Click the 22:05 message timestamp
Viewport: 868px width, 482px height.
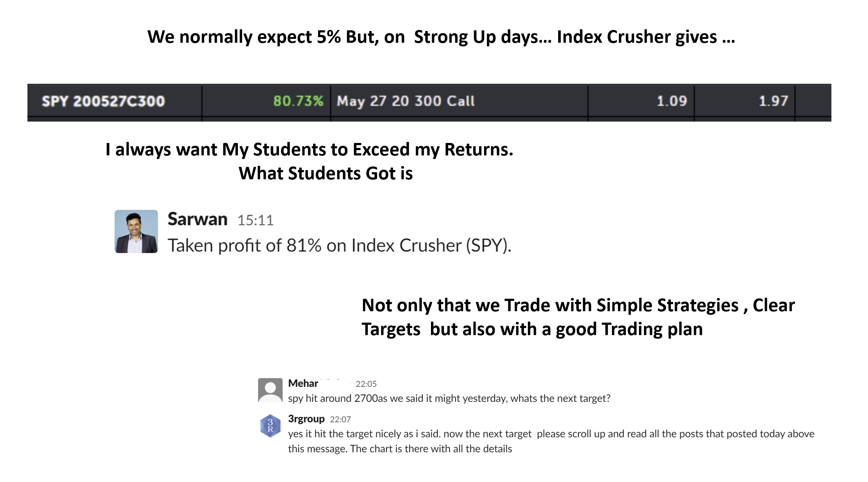(x=366, y=384)
